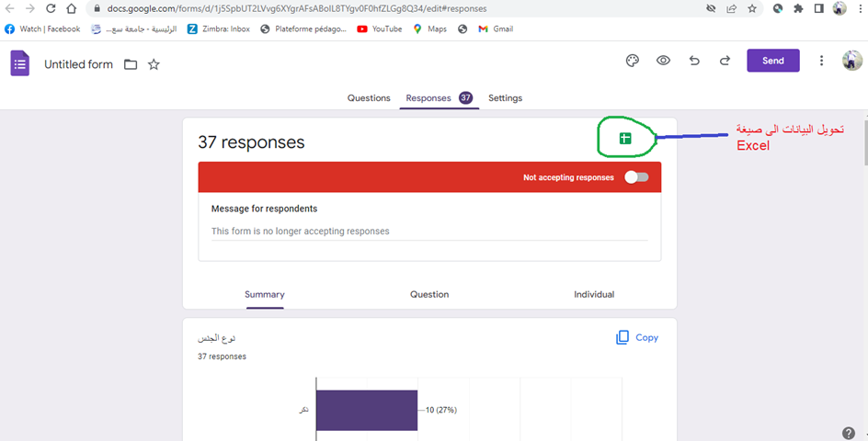Open the customize theme palette
868x441 pixels.
(632, 61)
